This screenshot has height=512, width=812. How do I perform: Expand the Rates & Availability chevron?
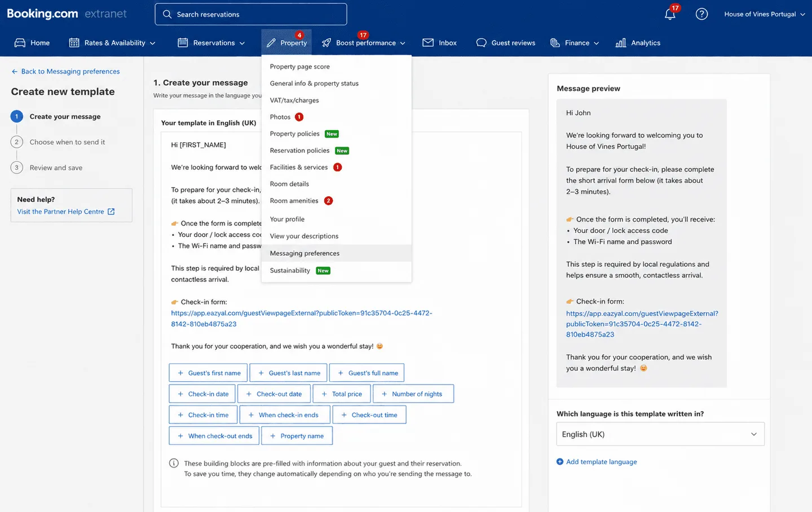152,43
